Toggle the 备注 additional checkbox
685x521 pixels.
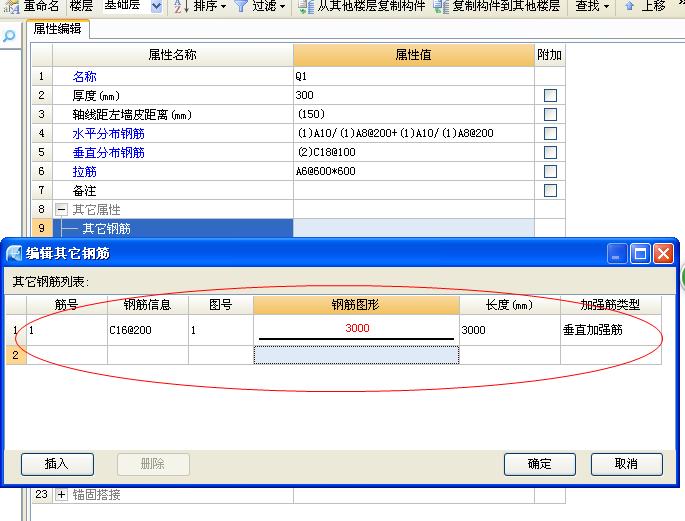pos(550,190)
